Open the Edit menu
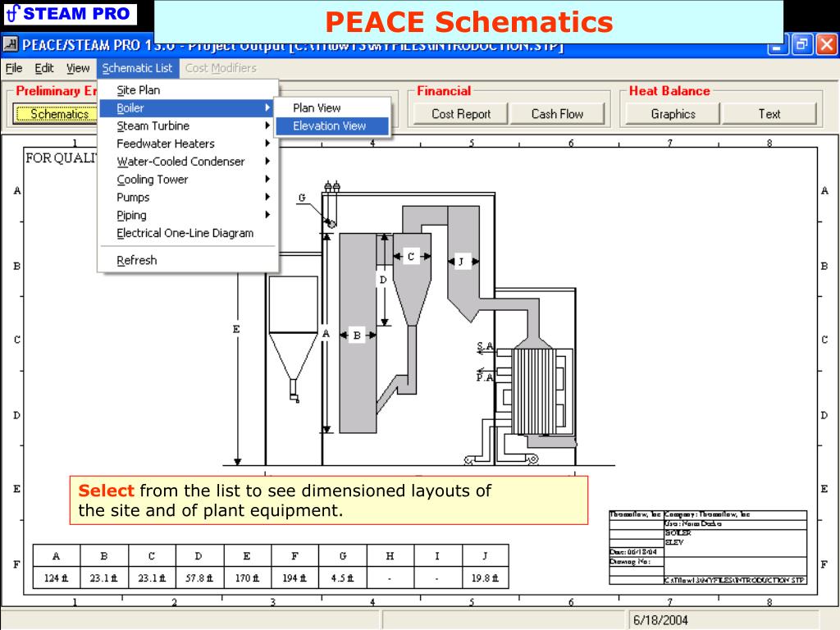Screen dimensions: 840x630 tap(44, 68)
